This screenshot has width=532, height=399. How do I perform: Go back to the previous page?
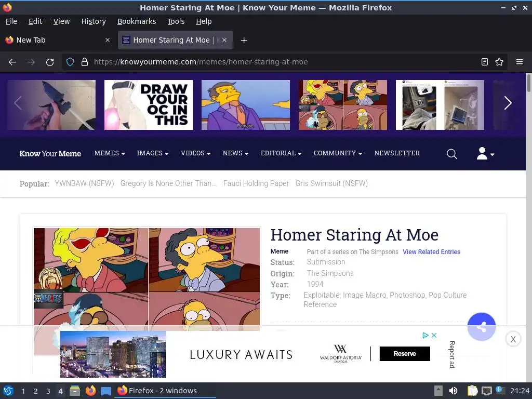pos(12,62)
